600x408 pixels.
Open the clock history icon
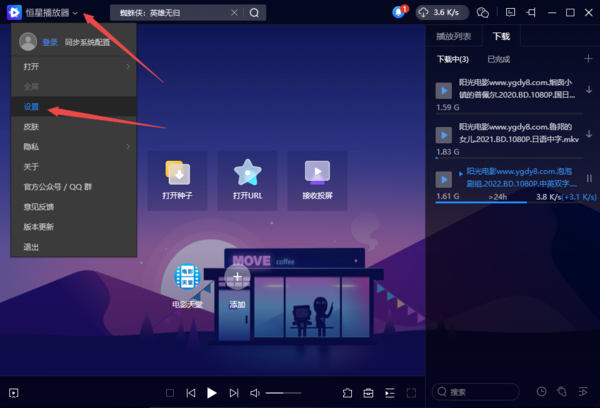tap(541, 392)
